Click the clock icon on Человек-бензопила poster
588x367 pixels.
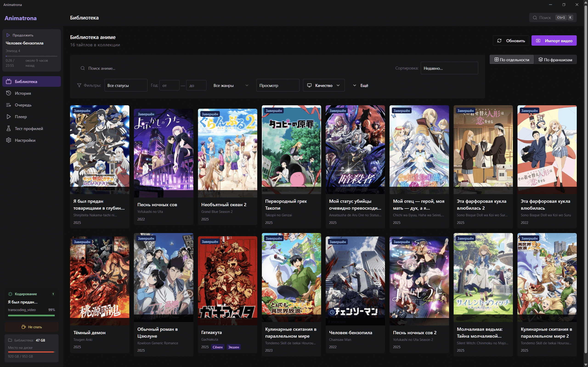point(332,312)
